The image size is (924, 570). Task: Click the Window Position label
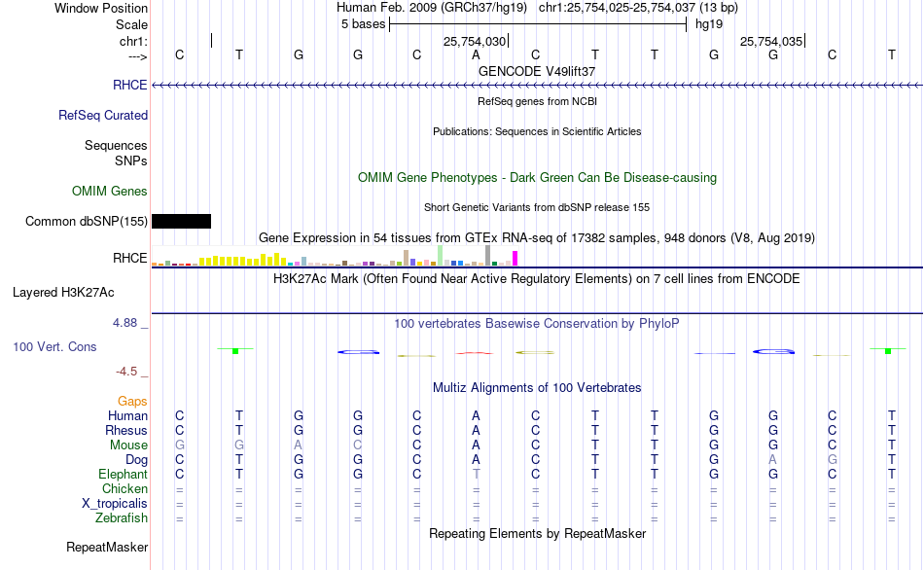pyautogui.click(x=101, y=8)
